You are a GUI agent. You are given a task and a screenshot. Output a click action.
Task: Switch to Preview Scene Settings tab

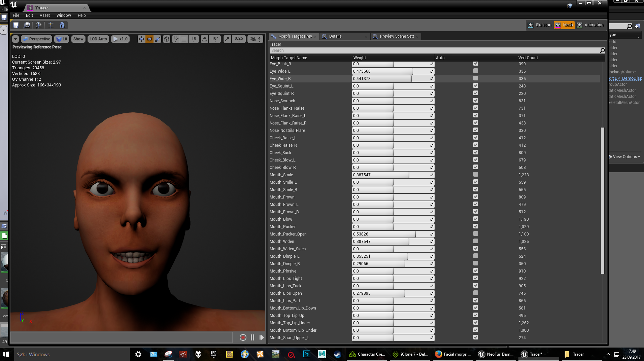point(396,36)
